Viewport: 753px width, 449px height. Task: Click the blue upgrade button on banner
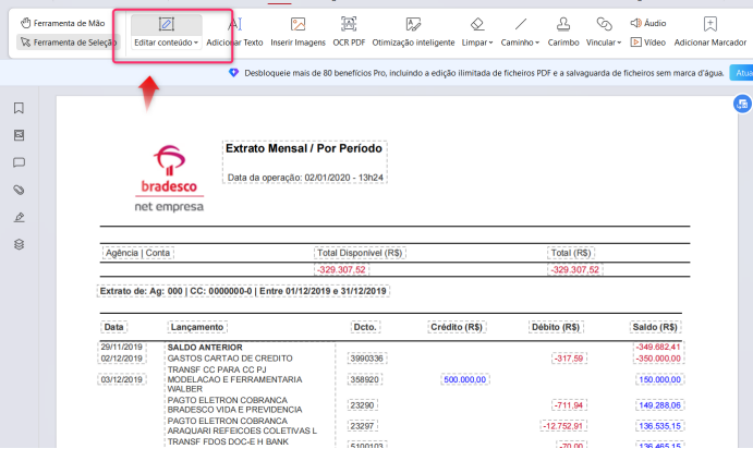741,73
